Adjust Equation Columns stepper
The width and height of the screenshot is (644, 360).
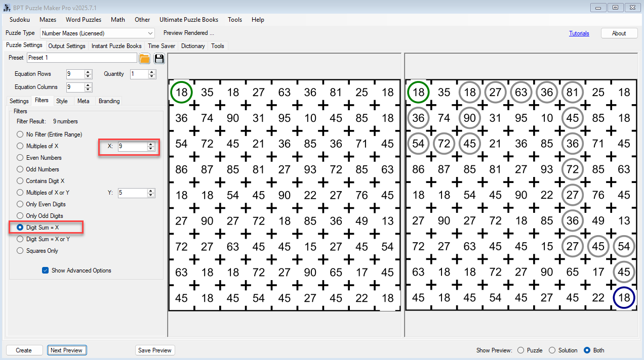[88, 87]
